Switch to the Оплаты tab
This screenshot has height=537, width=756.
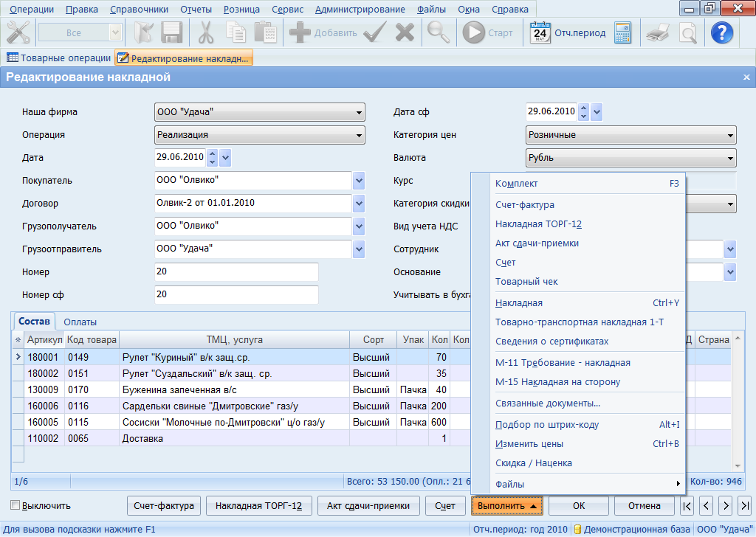point(80,322)
